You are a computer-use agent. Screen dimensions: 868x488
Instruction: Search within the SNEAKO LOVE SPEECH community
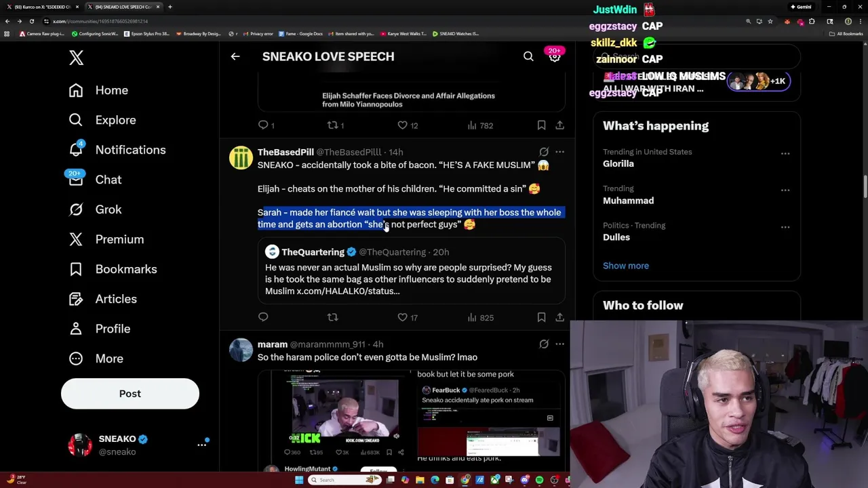528,56
